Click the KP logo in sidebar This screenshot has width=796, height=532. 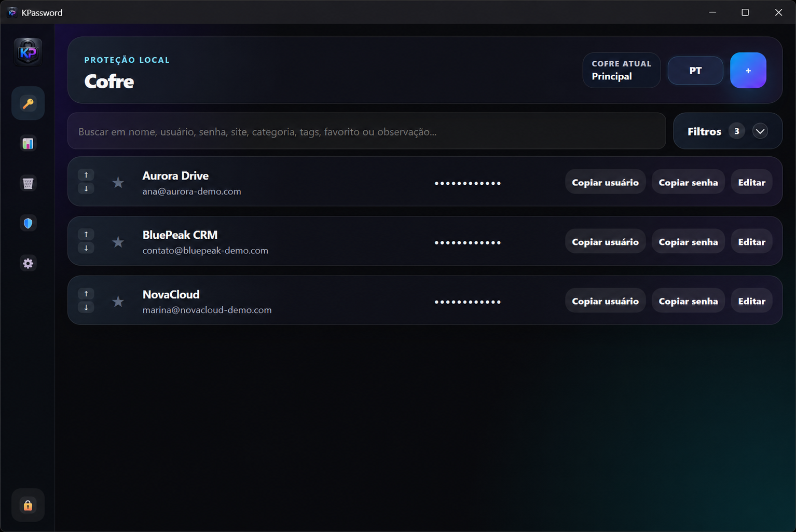[28, 52]
